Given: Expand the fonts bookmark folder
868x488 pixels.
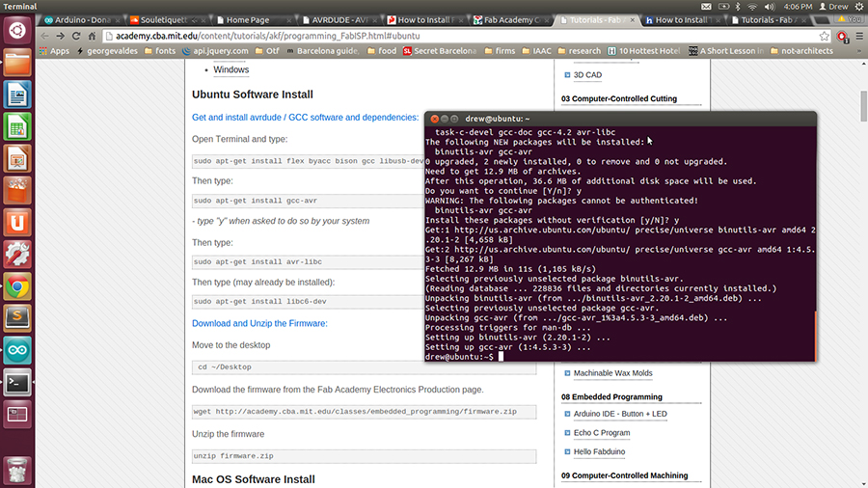Looking at the screenshot, I should click(x=159, y=51).
